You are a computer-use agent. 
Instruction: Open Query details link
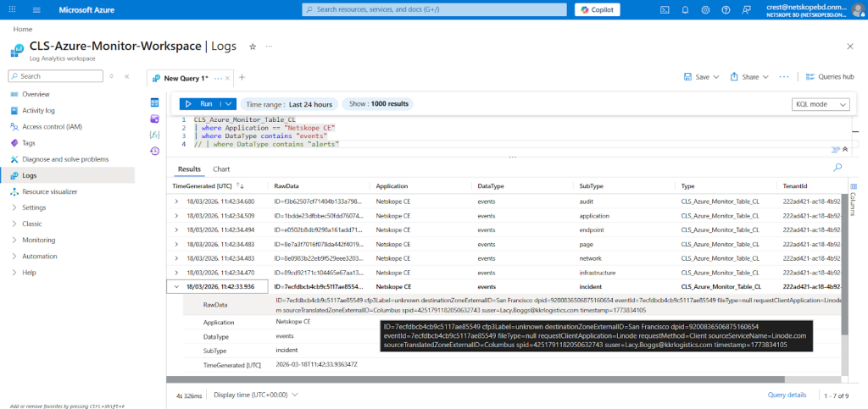pos(787,395)
